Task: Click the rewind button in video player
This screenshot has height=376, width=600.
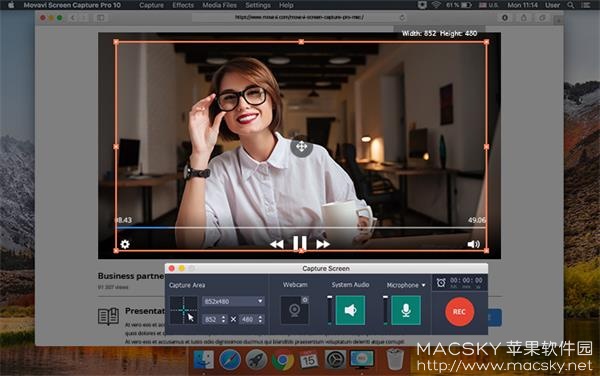Action: tap(277, 244)
